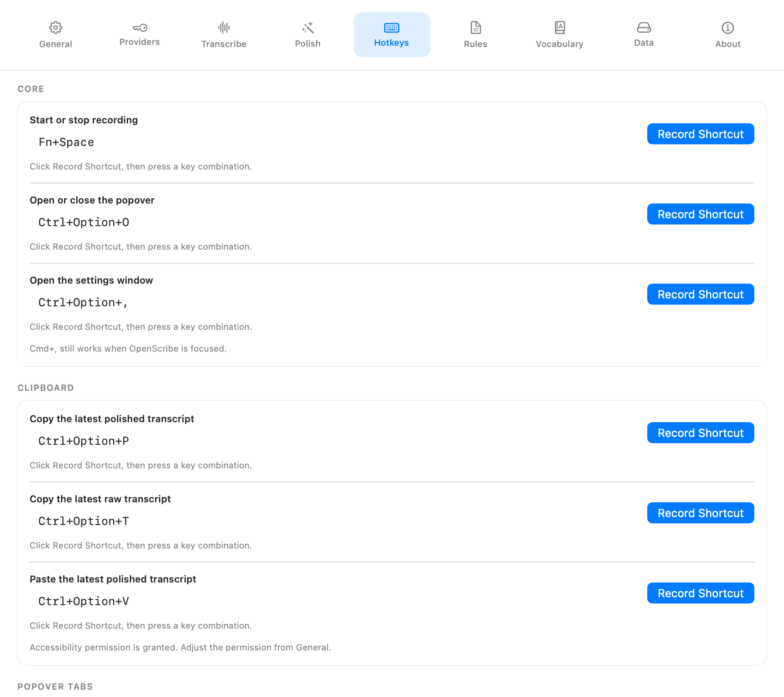
Task: Click the Providers key icon
Action: [x=140, y=27]
